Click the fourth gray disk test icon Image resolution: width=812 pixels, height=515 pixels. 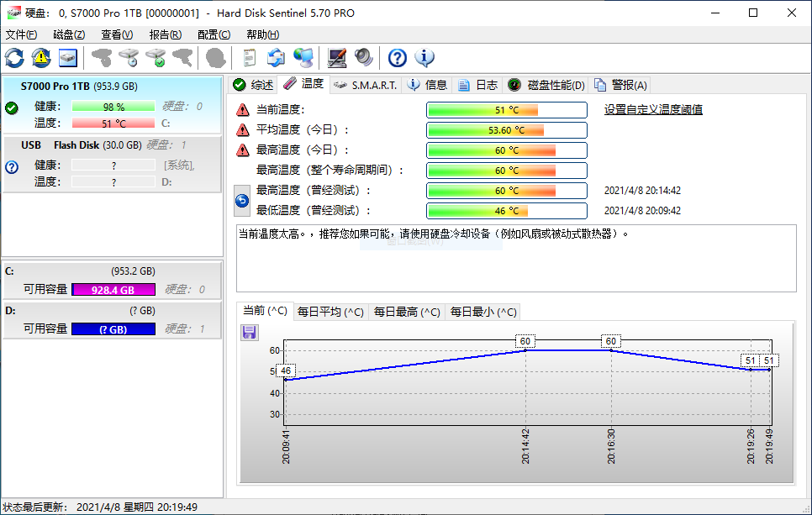(x=182, y=57)
